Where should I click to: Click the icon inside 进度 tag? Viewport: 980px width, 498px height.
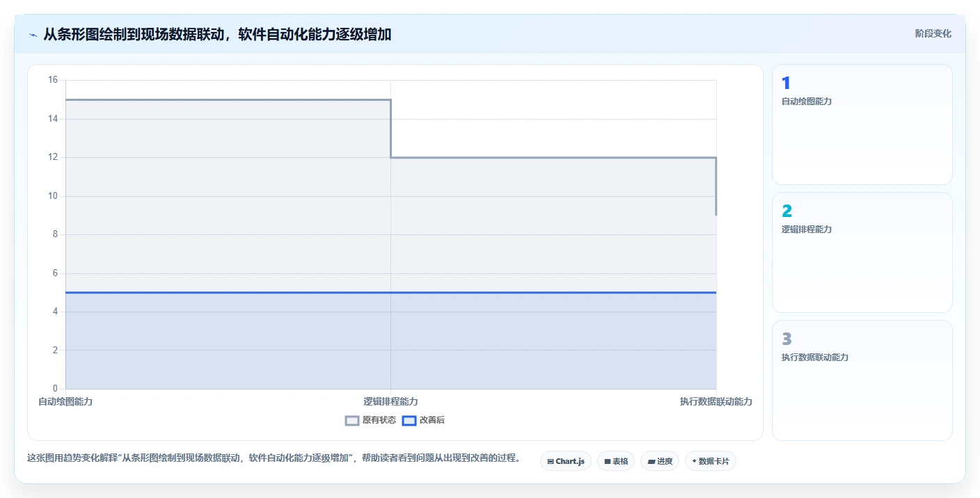pos(651,461)
